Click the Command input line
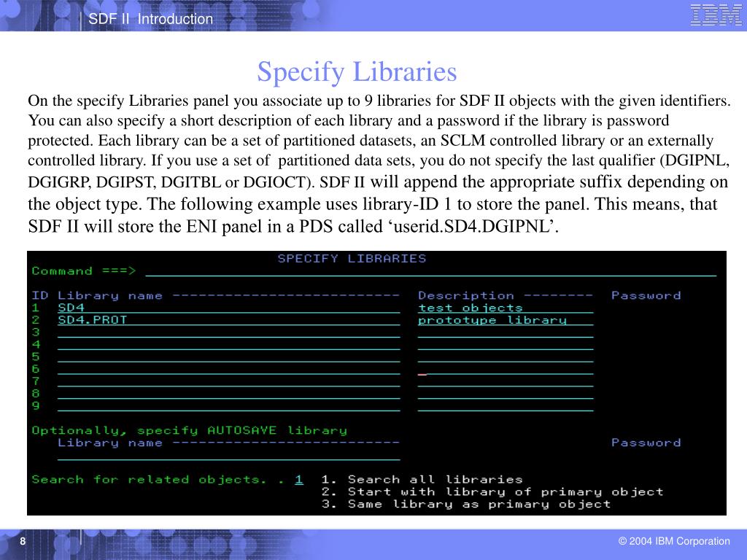This screenshot has width=747, height=560. (430, 271)
